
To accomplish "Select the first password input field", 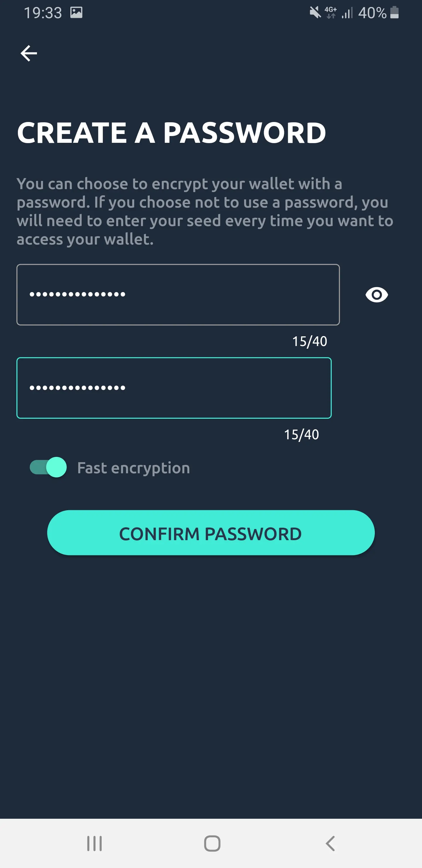I will tap(178, 294).
